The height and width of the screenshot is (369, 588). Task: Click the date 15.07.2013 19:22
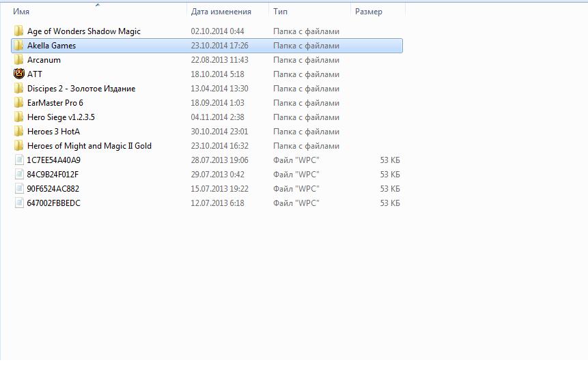219,188
